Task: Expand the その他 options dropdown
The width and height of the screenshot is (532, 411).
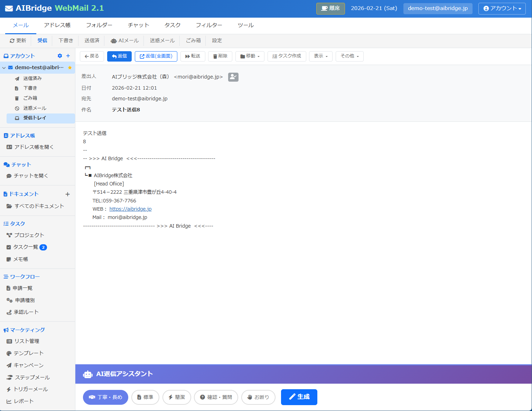Action: [x=349, y=56]
